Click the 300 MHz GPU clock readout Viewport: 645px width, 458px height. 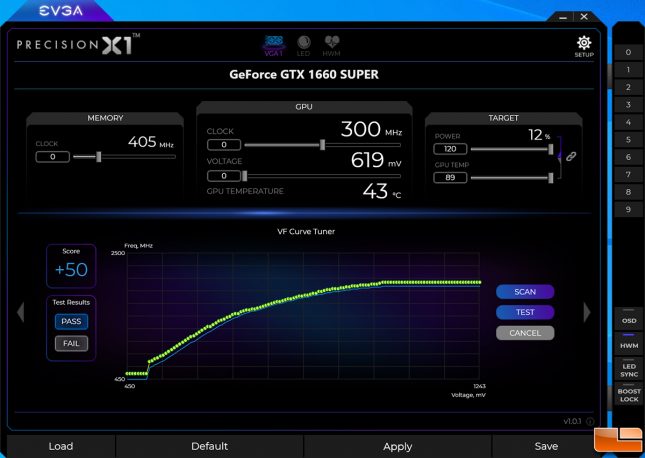[x=371, y=129]
